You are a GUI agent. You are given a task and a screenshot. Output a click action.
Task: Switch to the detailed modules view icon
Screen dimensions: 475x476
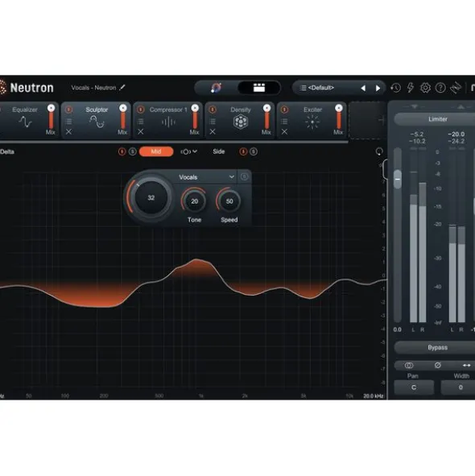point(259,88)
